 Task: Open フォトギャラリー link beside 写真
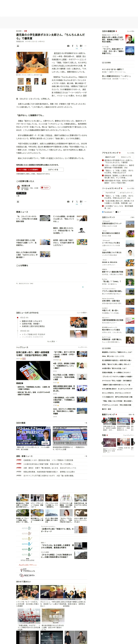(x=129, y=435)
